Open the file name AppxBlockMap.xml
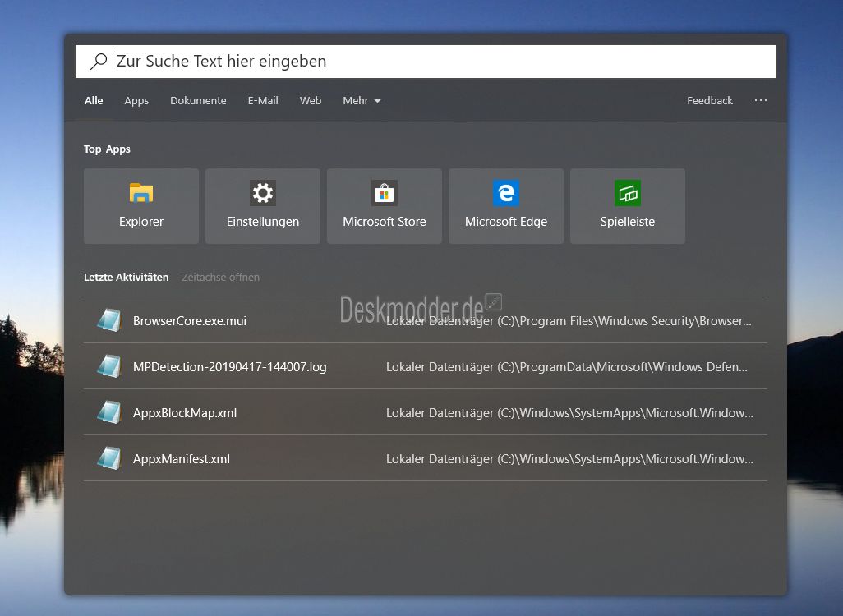Image resolution: width=843 pixels, height=616 pixels. point(185,413)
